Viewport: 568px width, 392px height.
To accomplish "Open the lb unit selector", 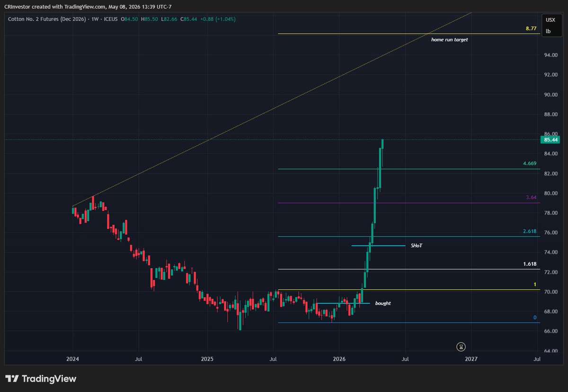I will coord(548,31).
